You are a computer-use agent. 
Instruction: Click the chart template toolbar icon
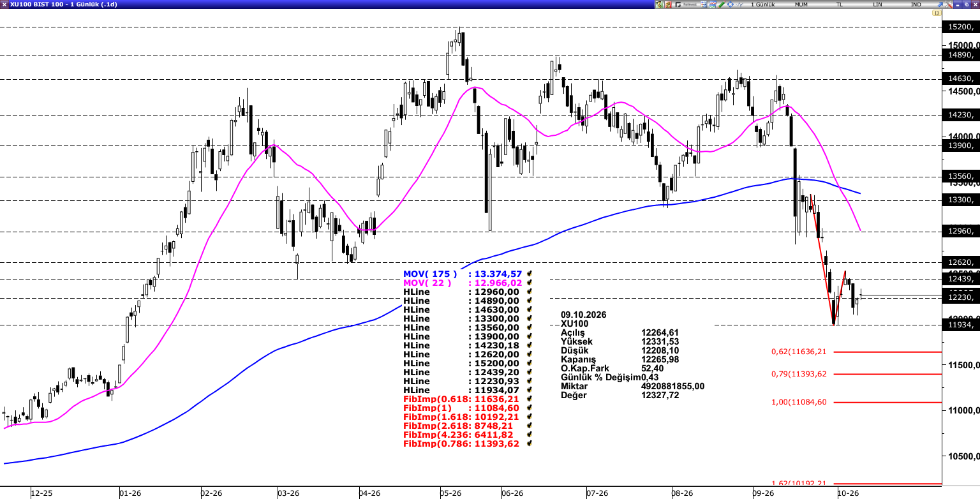(x=712, y=4)
